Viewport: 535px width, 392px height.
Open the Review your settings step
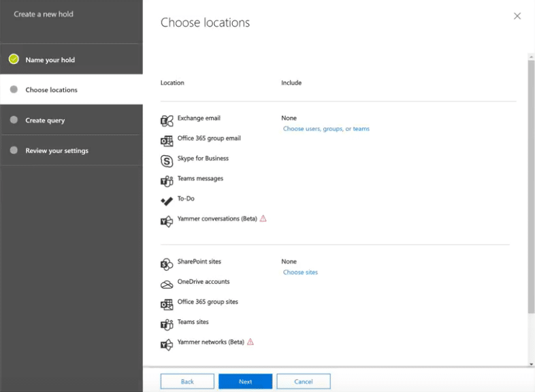pyautogui.click(x=71, y=150)
